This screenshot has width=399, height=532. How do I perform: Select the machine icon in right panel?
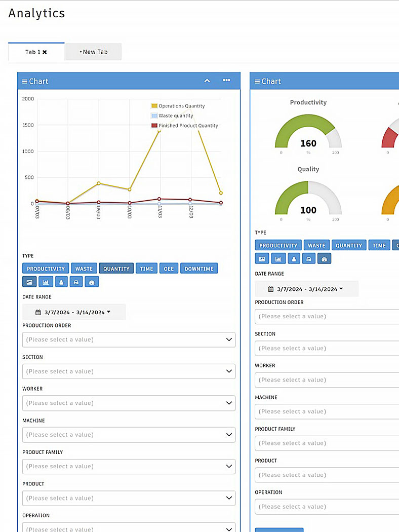(x=309, y=259)
